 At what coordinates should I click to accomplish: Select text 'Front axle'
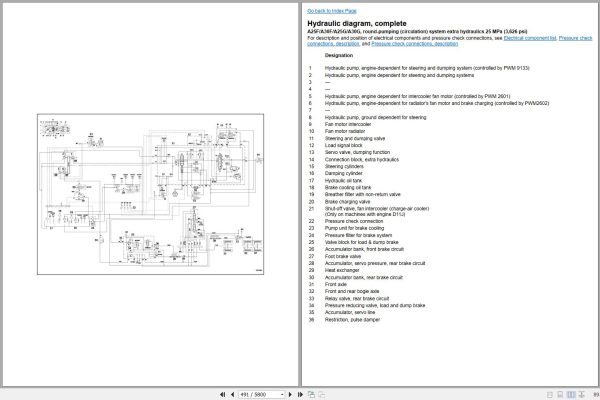tap(336, 284)
